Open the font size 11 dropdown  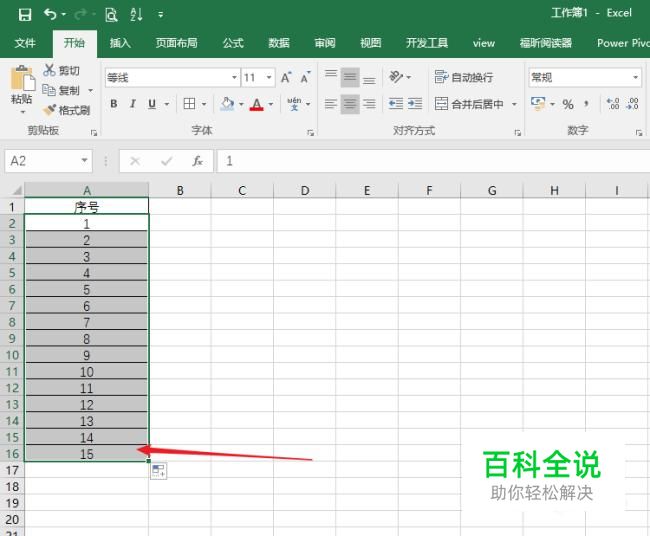tap(269, 78)
